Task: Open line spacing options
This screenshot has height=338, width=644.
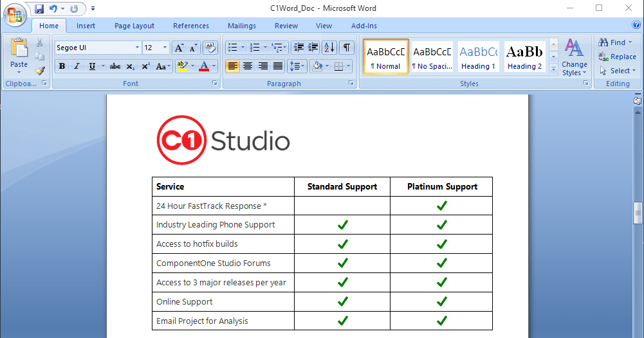Action: click(297, 66)
